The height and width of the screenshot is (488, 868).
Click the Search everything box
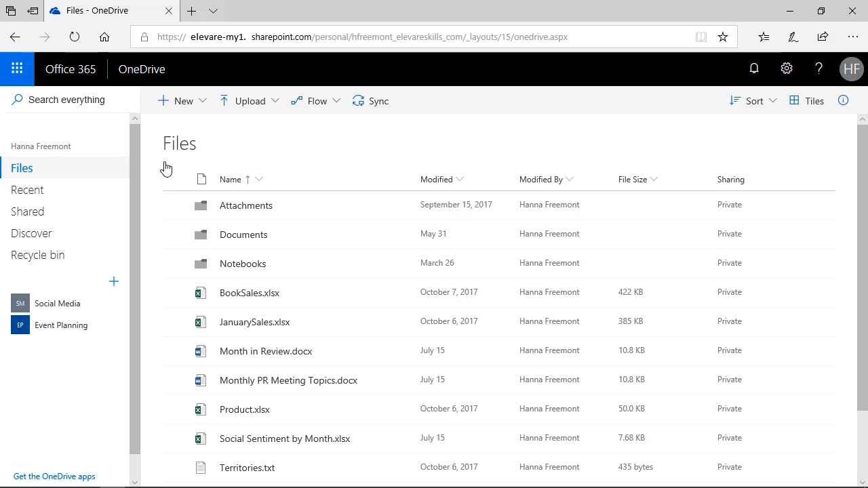pyautogui.click(x=66, y=100)
